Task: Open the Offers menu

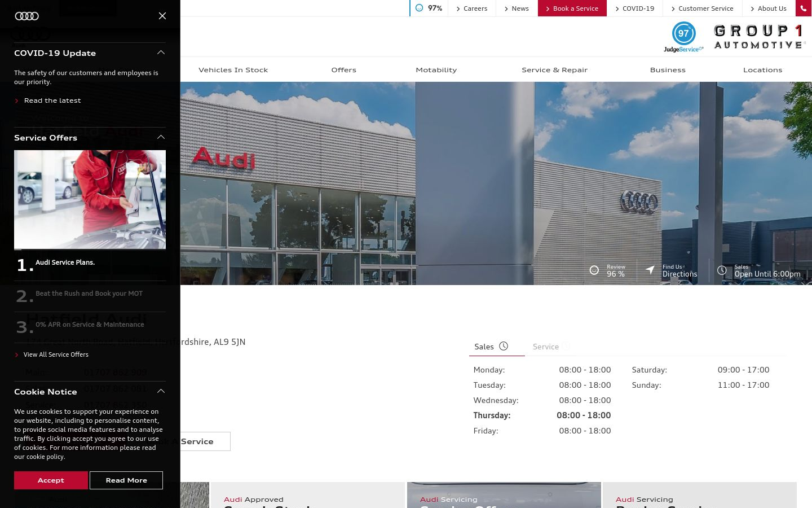Action: [344, 70]
